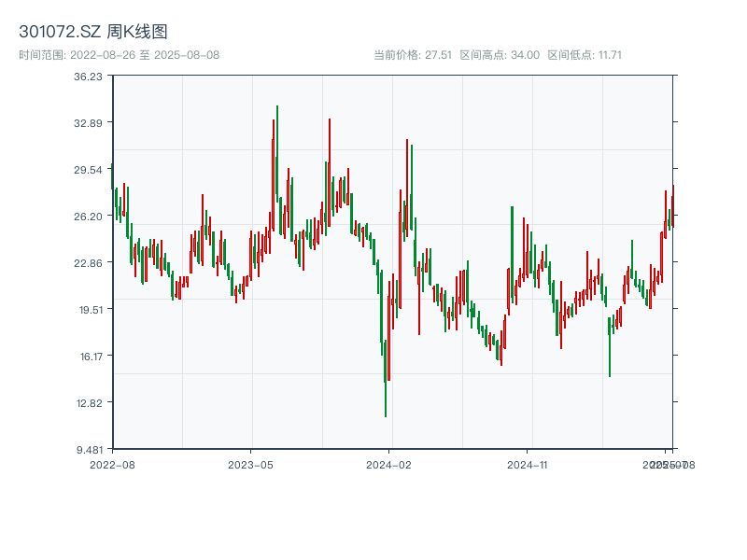Click the y-axis value 9.481
The image size is (747, 560).
[90, 450]
